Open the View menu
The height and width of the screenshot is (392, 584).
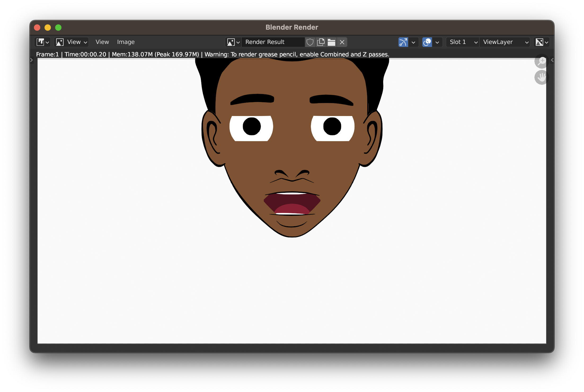102,42
